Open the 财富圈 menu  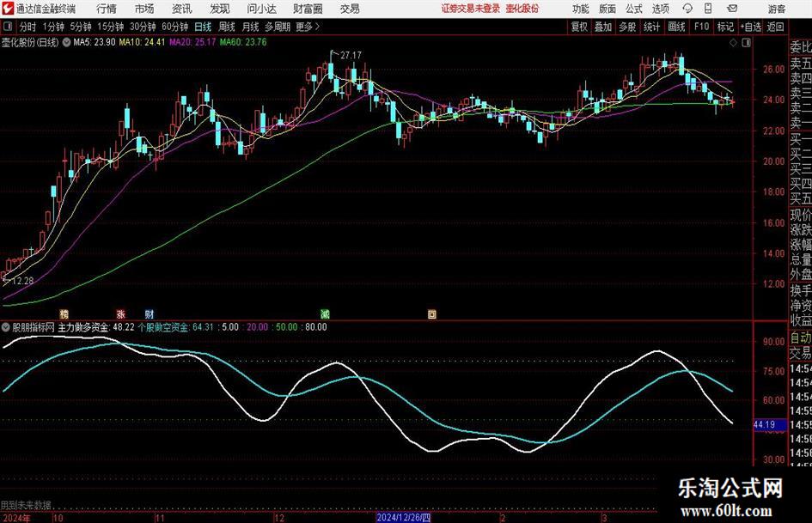[308, 9]
